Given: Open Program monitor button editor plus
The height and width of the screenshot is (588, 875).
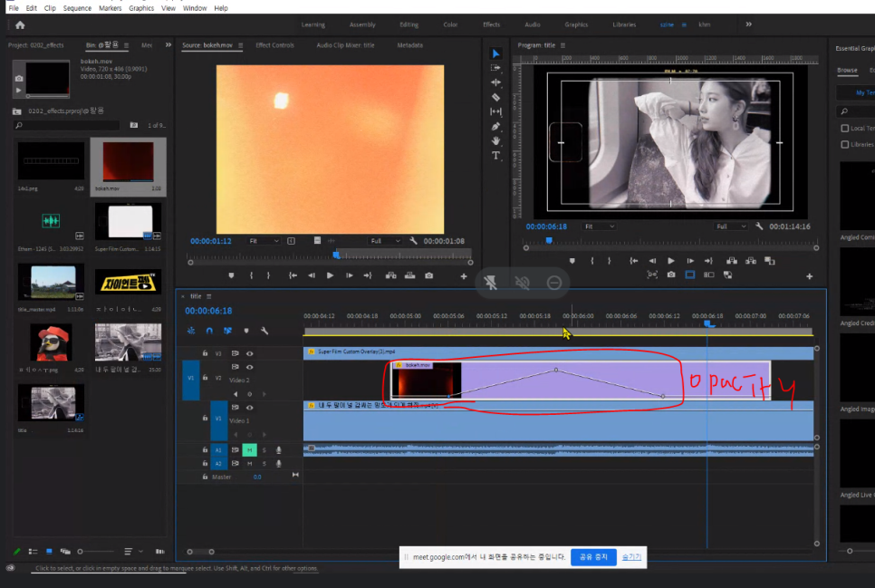Looking at the screenshot, I should 809,275.
